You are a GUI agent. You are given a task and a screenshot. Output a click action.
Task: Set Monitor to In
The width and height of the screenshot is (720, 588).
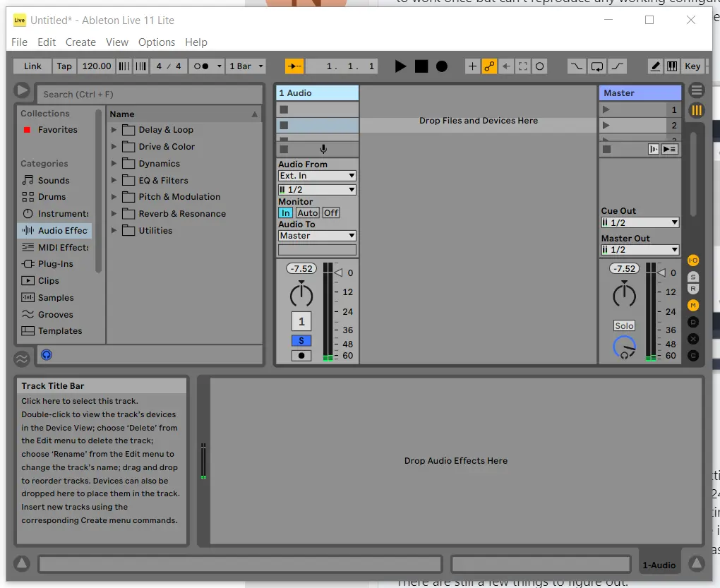[x=285, y=213]
